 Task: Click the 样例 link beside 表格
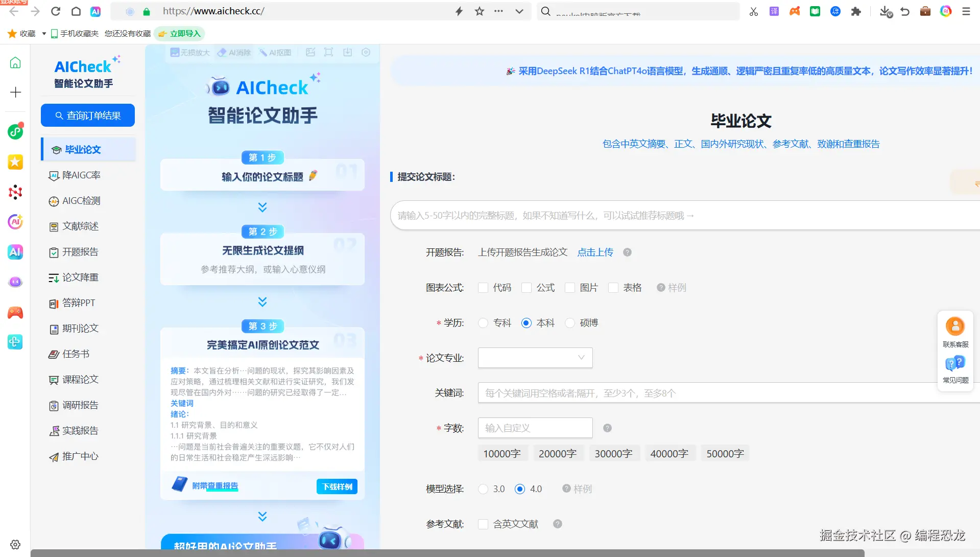tap(672, 288)
